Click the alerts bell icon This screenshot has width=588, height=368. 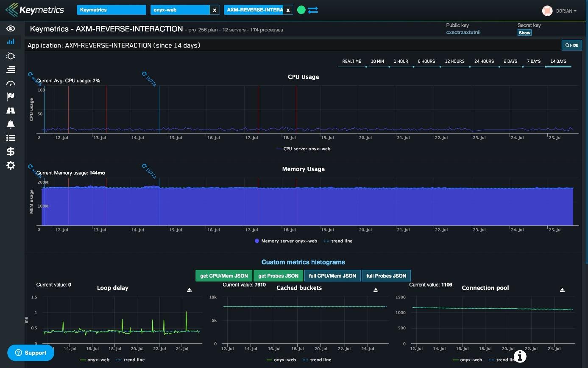click(11, 124)
